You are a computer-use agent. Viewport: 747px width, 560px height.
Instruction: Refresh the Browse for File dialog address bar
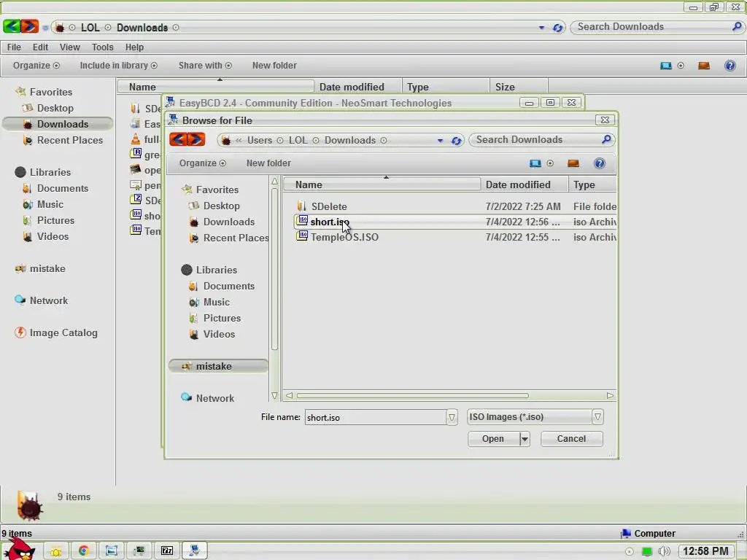pos(456,141)
